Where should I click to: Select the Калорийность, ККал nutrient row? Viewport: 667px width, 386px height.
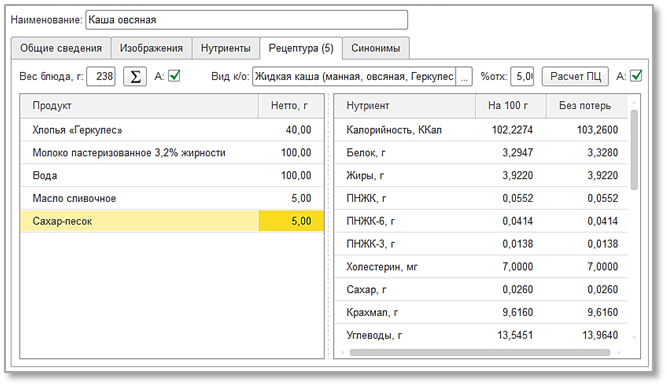[481, 130]
